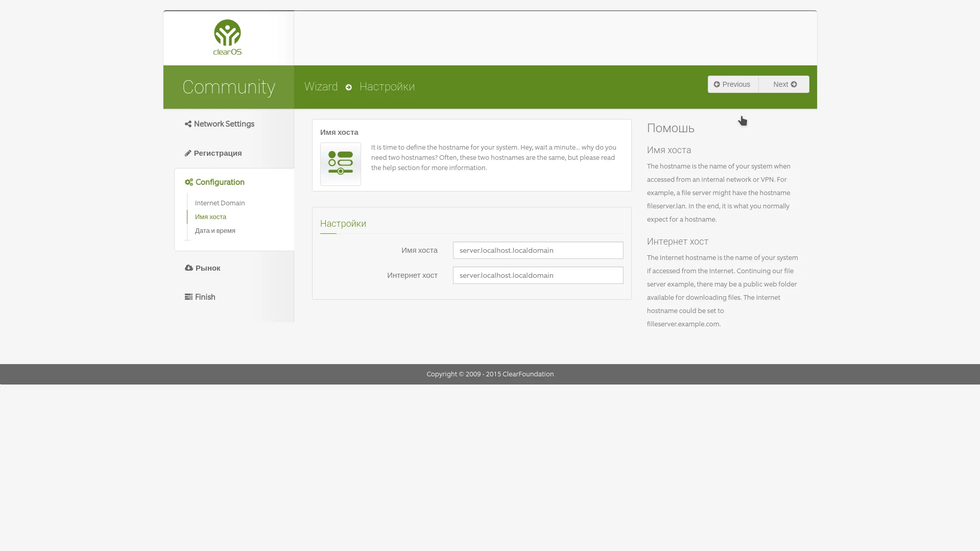
Task: Click the hostname settings illustration icon
Action: 341,164
